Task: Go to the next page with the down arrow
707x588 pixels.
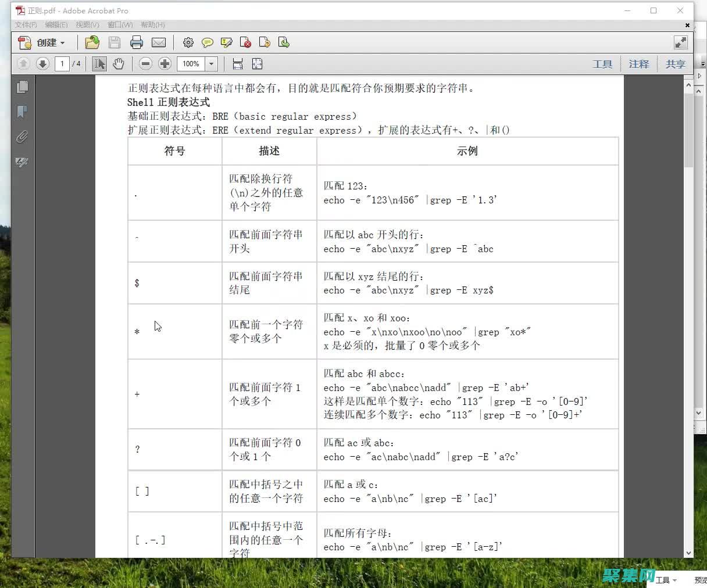Action: pyautogui.click(x=42, y=64)
